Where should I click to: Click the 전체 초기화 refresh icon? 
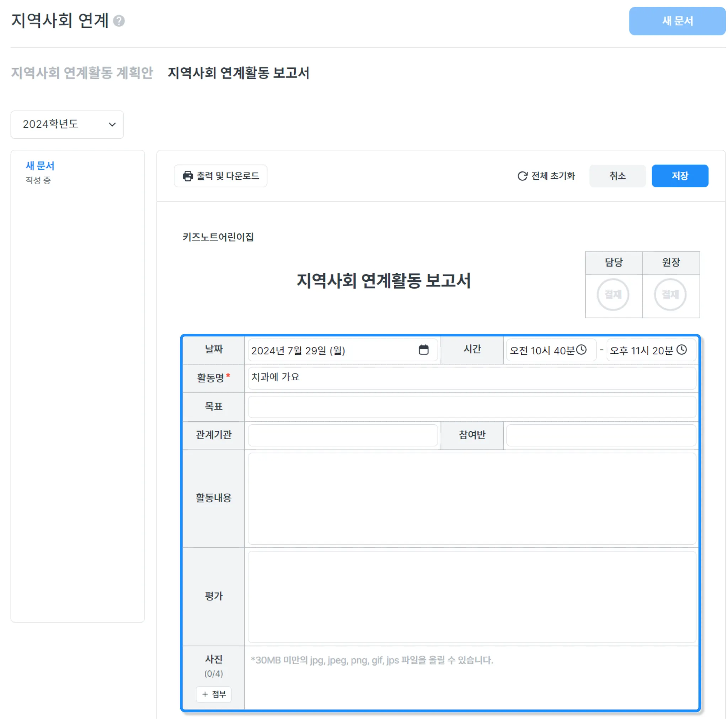[522, 176]
